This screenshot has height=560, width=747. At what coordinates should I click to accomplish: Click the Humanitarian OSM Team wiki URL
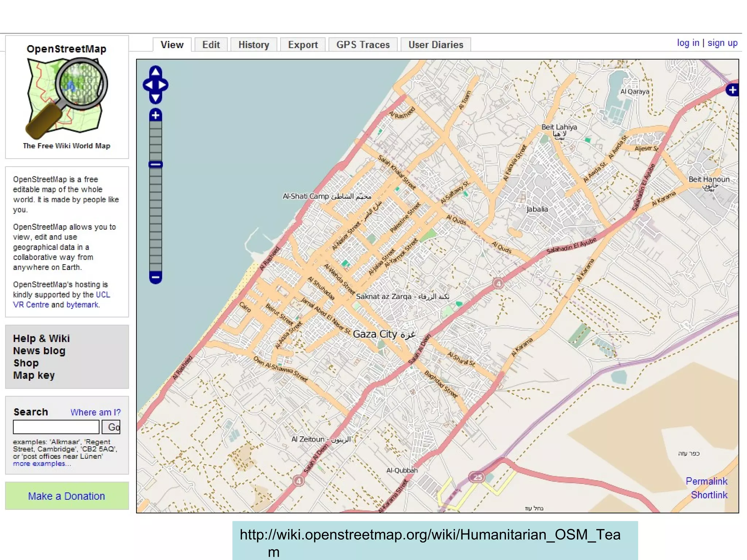[430, 542]
